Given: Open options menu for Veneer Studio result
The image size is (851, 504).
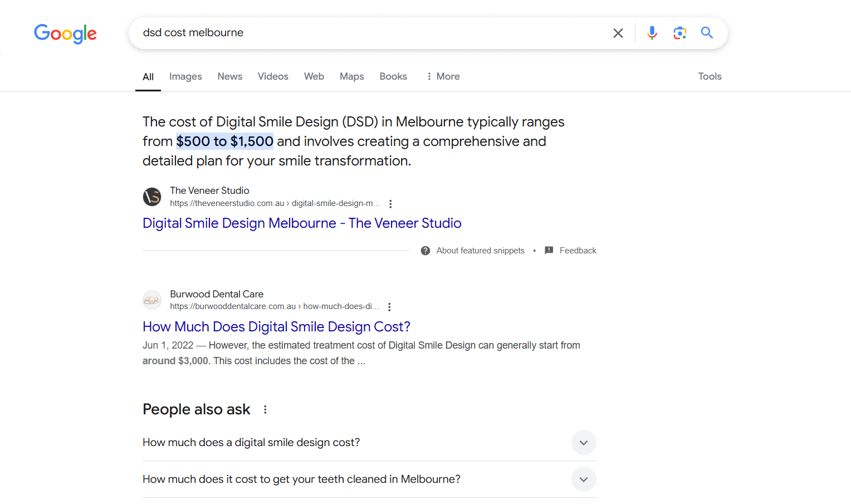Looking at the screenshot, I should pyautogui.click(x=390, y=204).
